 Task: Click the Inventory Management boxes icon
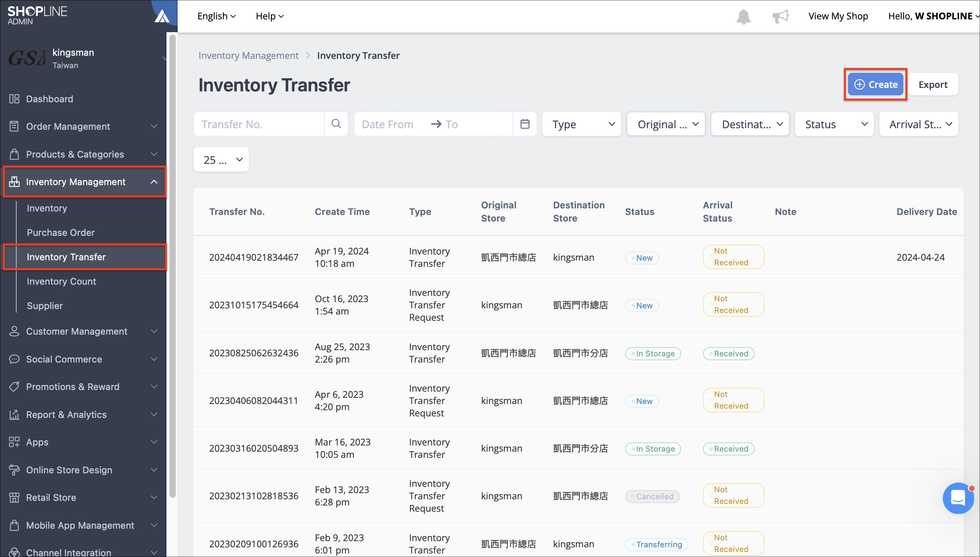(x=14, y=182)
